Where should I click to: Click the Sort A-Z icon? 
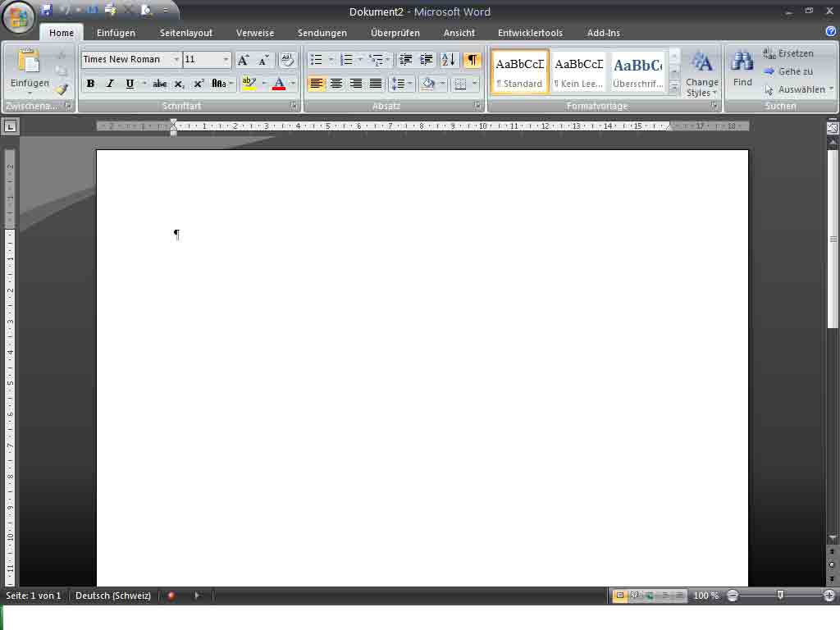[448, 60]
